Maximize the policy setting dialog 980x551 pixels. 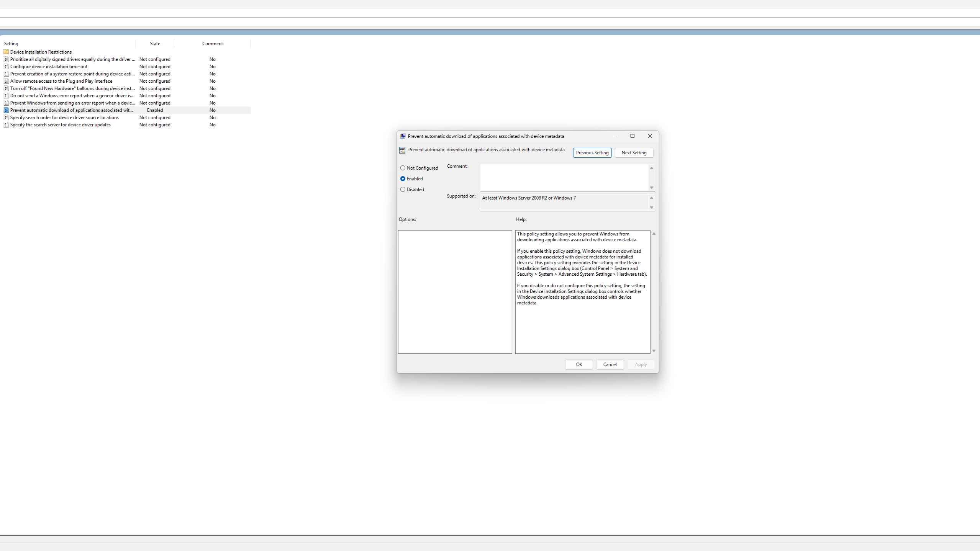point(633,136)
